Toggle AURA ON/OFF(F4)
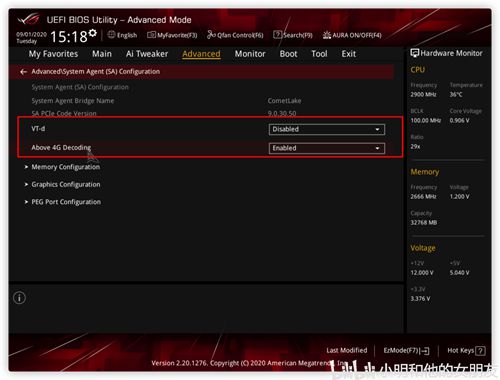The image size is (500, 380). point(352,35)
